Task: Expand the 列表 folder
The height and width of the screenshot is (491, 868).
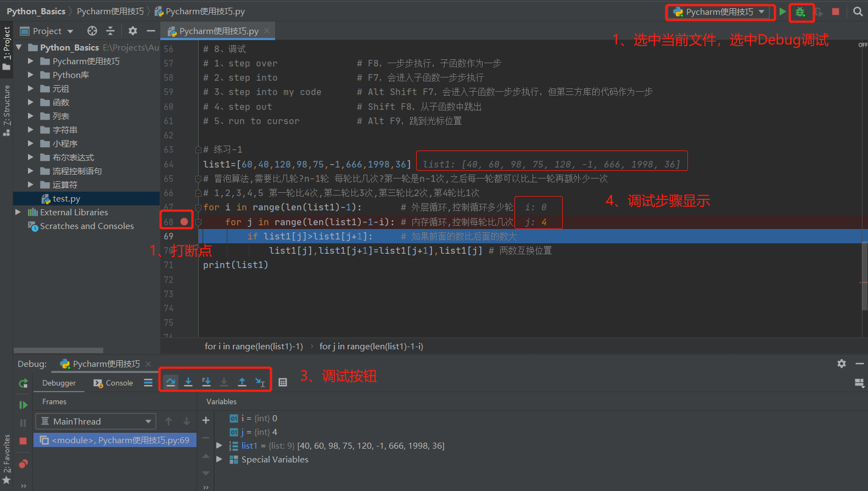Action: [x=31, y=116]
